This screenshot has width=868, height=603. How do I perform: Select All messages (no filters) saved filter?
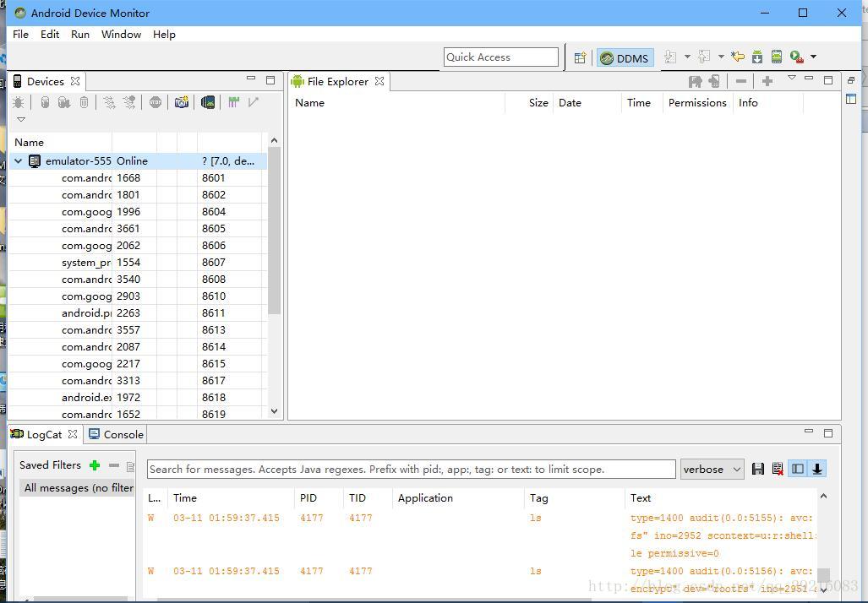77,488
